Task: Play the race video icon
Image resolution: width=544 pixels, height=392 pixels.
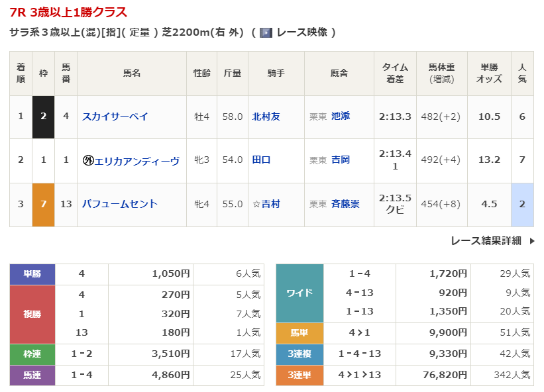Action: point(266,32)
